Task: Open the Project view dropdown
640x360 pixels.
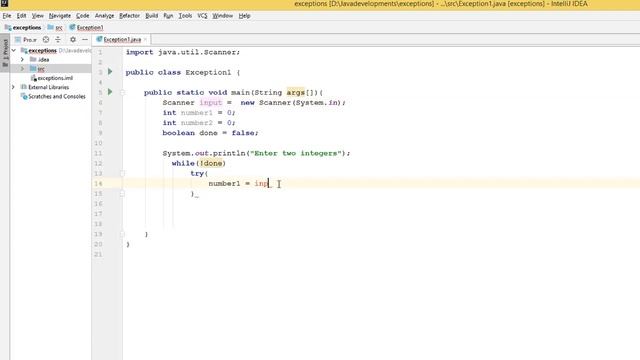Action: pos(26,40)
